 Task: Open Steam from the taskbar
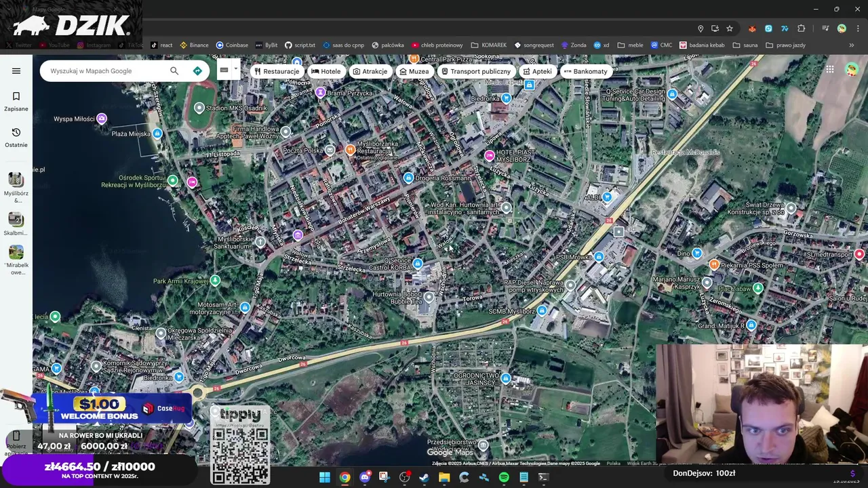click(424, 477)
